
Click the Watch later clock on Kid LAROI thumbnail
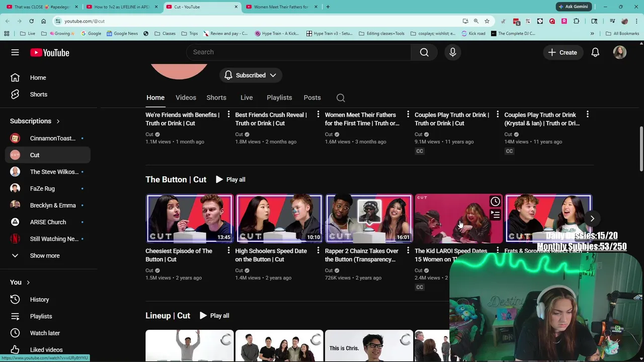[x=495, y=202]
